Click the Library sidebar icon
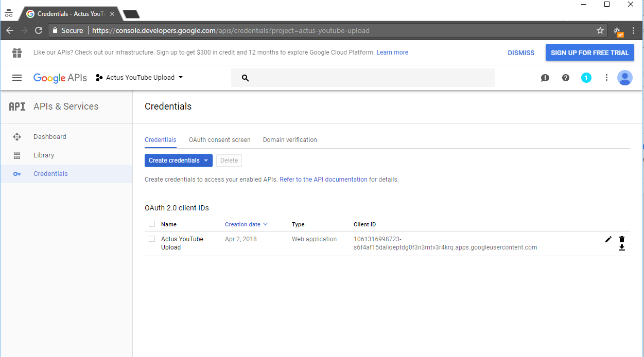 17,155
